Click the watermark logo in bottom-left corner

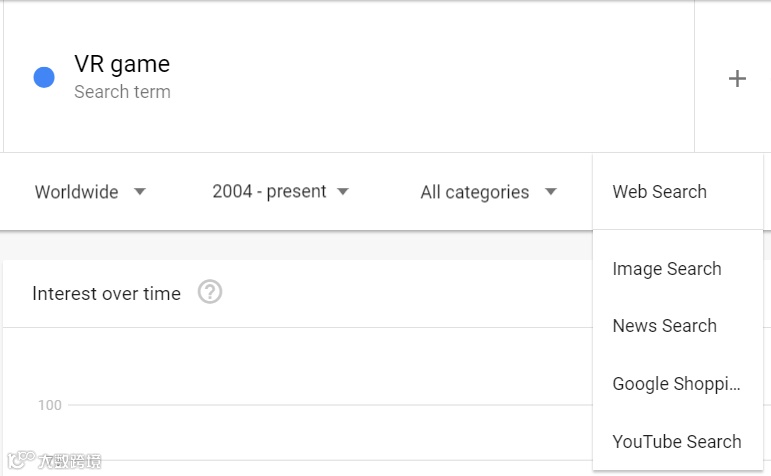coord(17,462)
